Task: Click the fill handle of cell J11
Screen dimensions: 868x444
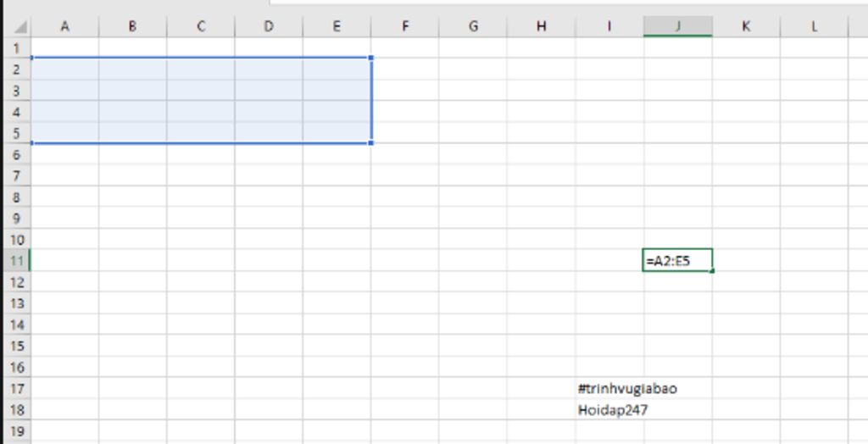Action: 713,271
